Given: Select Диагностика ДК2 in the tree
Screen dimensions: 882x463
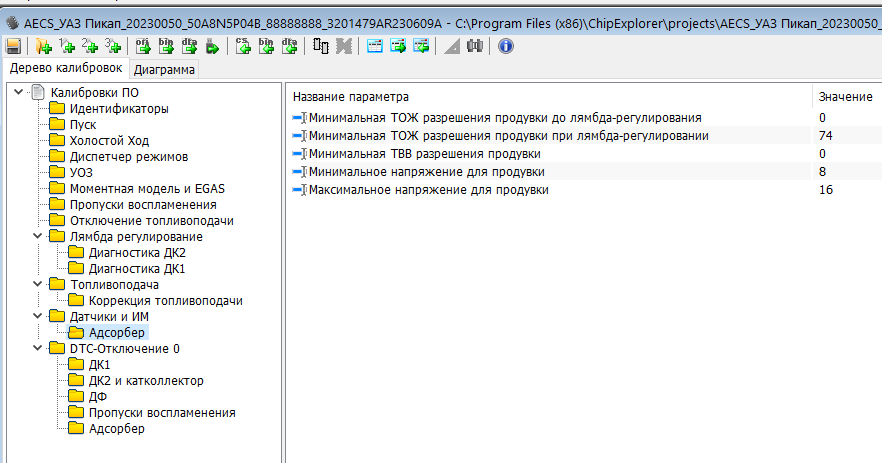Looking at the screenshot, I should click(137, 253).
